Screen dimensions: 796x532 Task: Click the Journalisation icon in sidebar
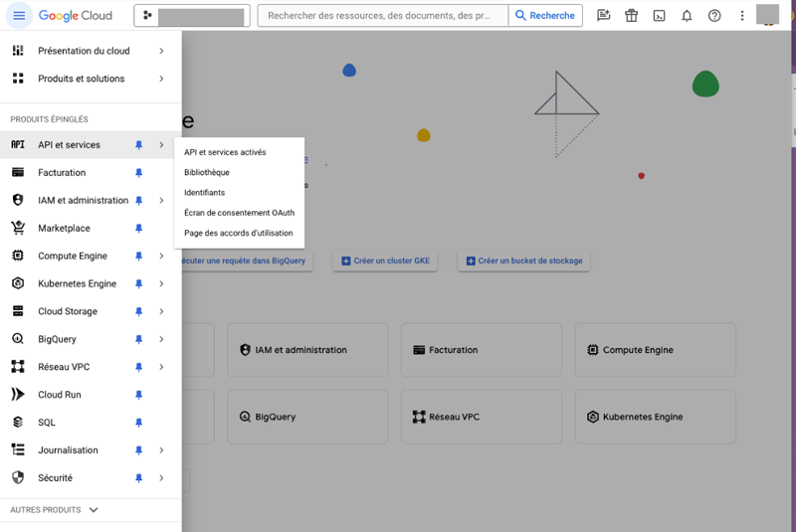[18, 449]
